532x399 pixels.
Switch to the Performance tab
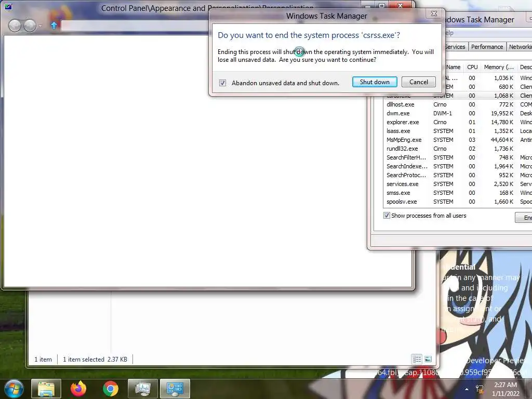click(x=487, y=47)
